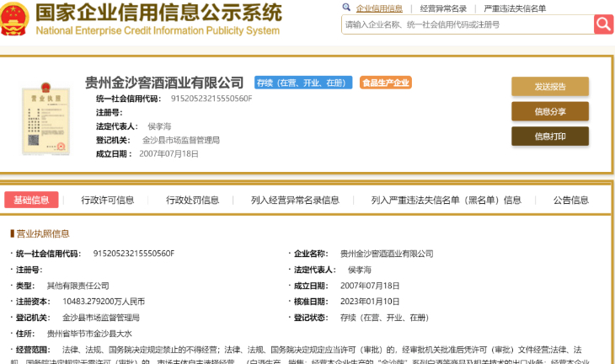Viewport: 615px width, 364px height.
Task: Click header establishment date 2007年07月18日
Action: click(168, 153)
